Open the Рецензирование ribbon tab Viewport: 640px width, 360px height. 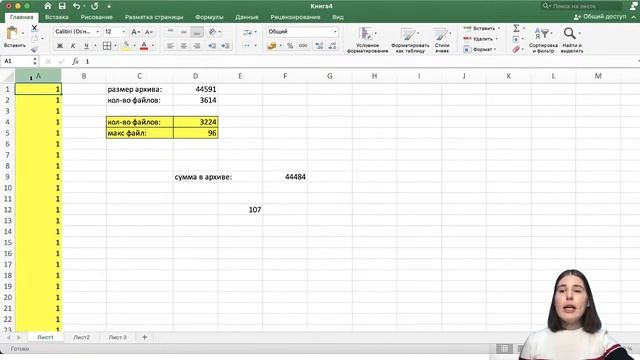(295, 17)
